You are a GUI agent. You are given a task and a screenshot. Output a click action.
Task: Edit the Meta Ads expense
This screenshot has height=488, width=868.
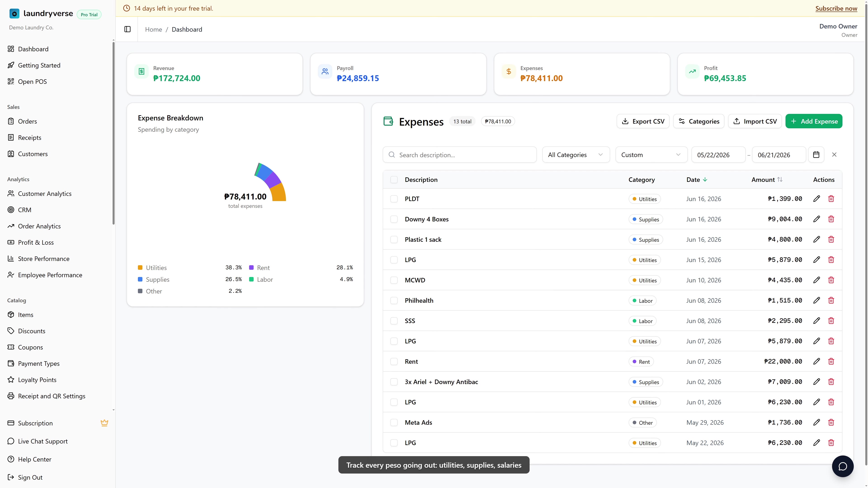tap(816, 422)
